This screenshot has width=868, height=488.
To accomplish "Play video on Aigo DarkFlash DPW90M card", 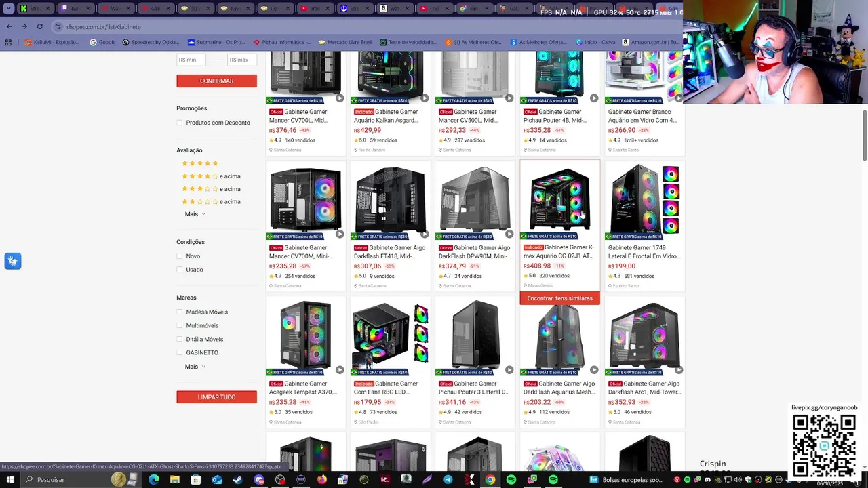I will click(509, 234).
